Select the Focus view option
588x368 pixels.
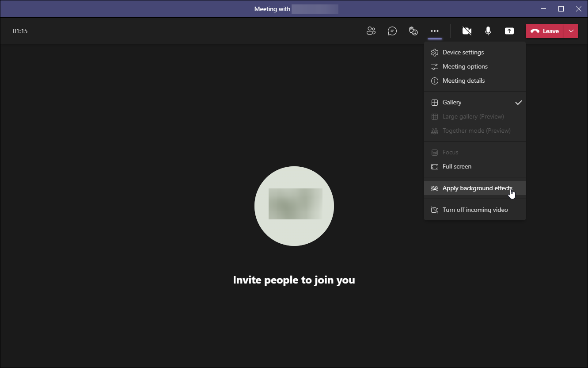click(x=450, y=152)
